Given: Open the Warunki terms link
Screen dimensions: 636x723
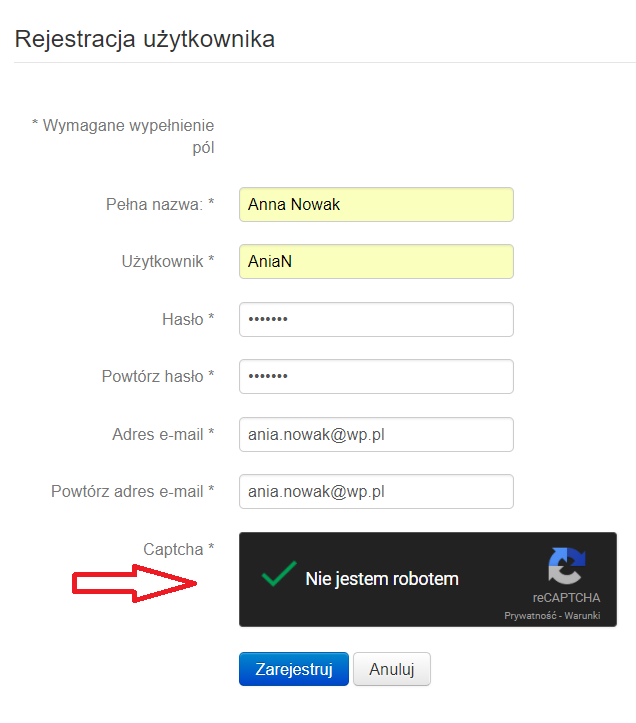Looking at the screenshot, I should click(x=582, y=616).
